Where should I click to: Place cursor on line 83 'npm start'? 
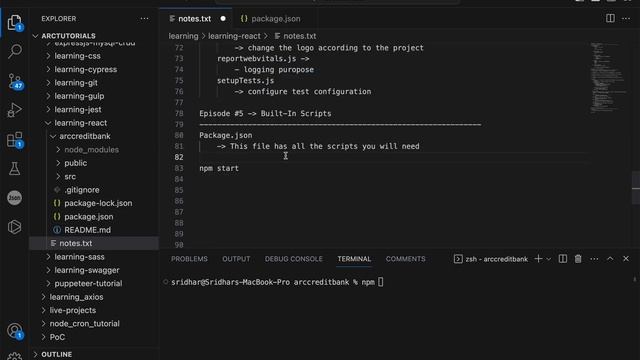pyautogui.click(x=219, y=168)
